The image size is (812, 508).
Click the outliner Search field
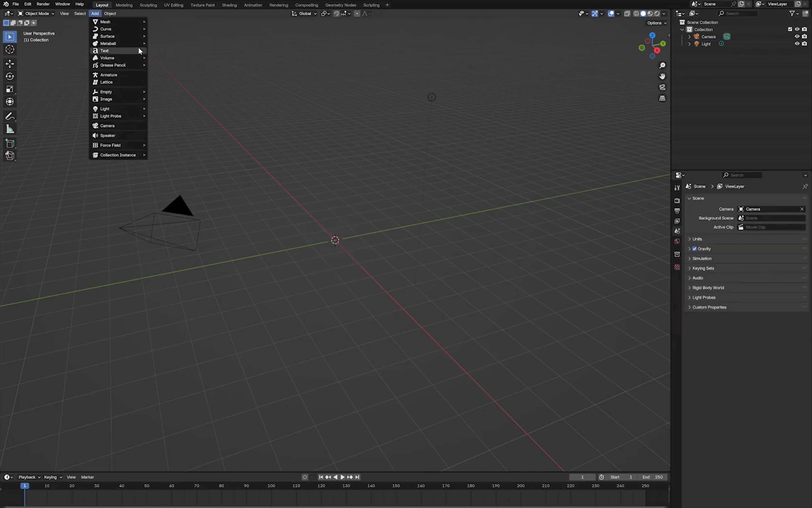click(x=738, y=14)
